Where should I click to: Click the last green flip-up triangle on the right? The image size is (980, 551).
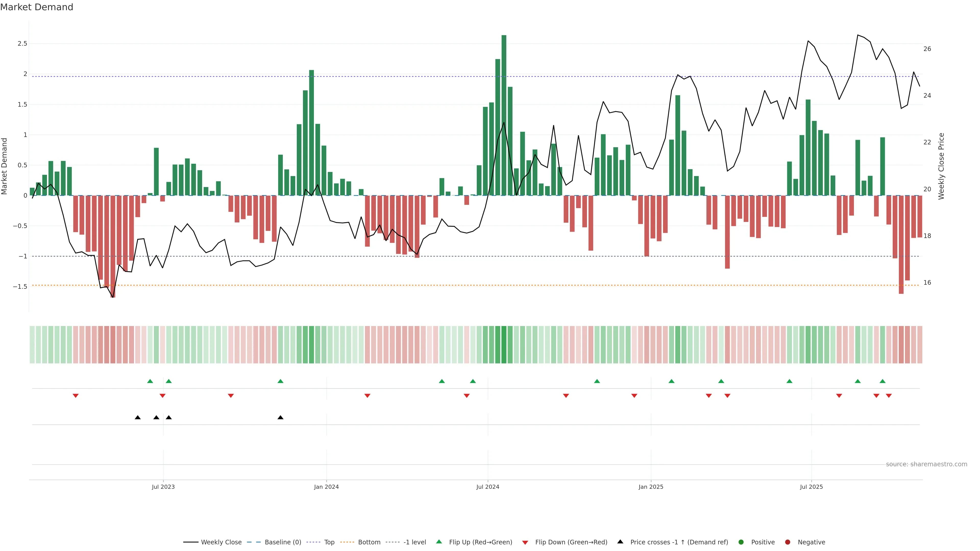click(882, 381)
